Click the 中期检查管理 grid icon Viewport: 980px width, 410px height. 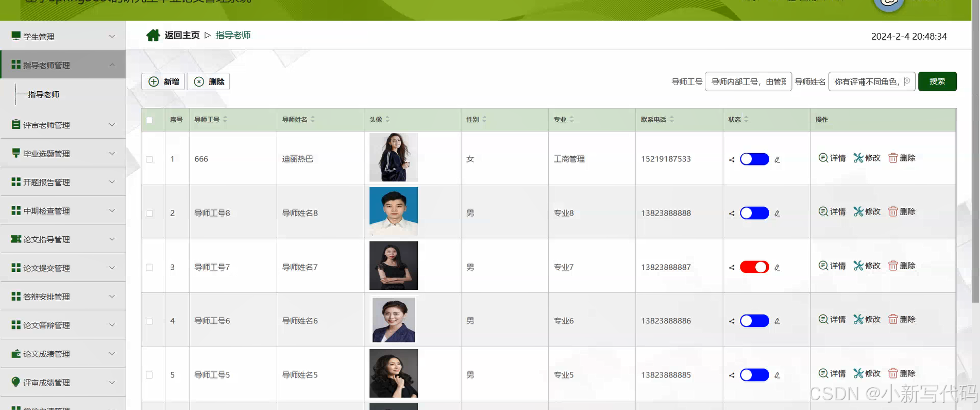[16, 210]
